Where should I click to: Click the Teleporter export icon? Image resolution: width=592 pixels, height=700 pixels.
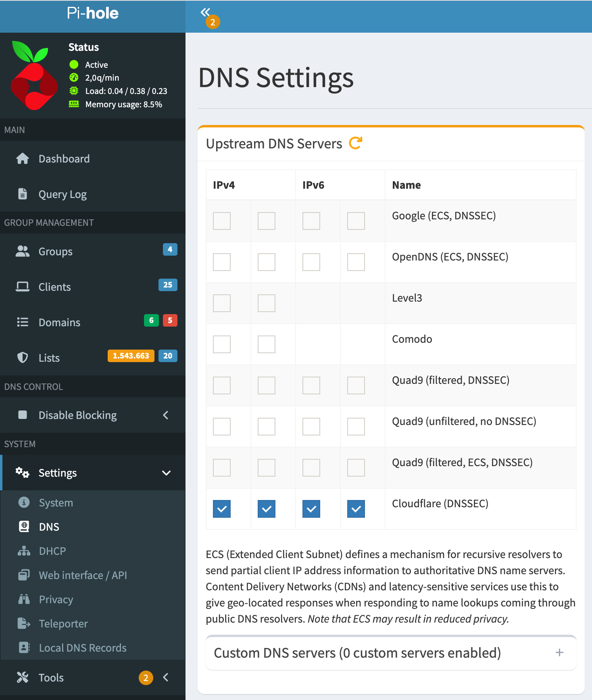pos(24,623)
